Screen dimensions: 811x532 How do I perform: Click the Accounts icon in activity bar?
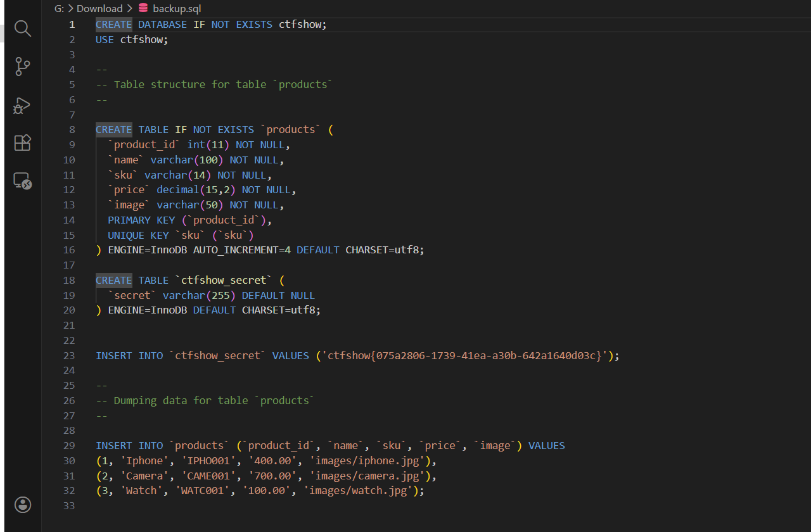point(23,504)
